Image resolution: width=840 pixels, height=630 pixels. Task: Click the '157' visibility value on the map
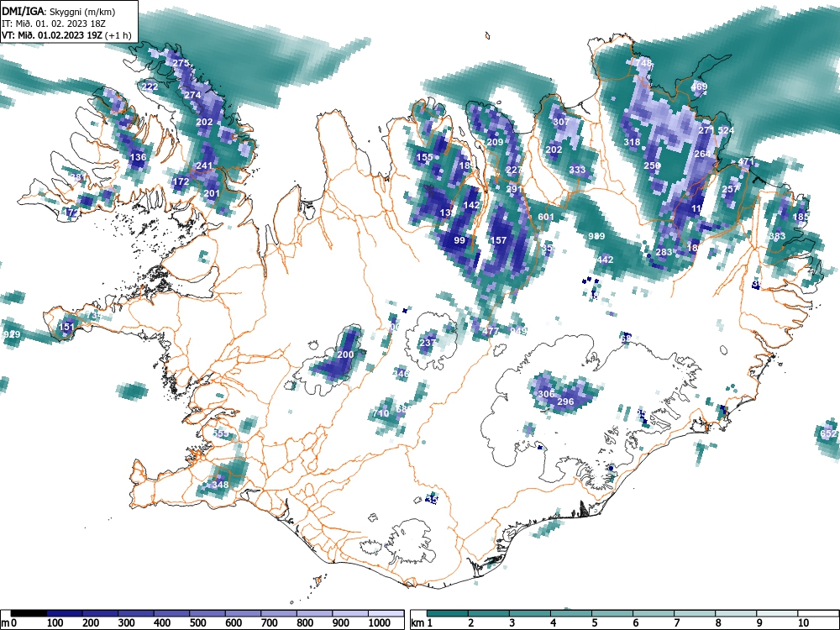499,240
